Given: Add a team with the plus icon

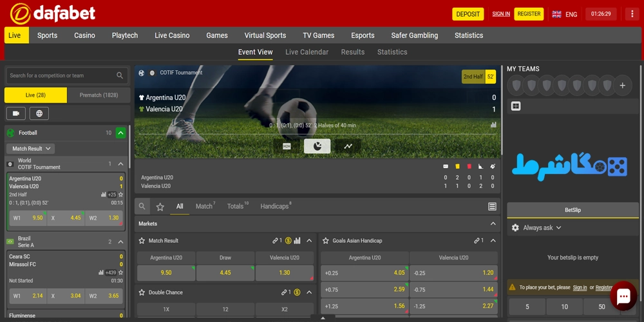Looking at the screenshot, I should (x=623, y=86).
